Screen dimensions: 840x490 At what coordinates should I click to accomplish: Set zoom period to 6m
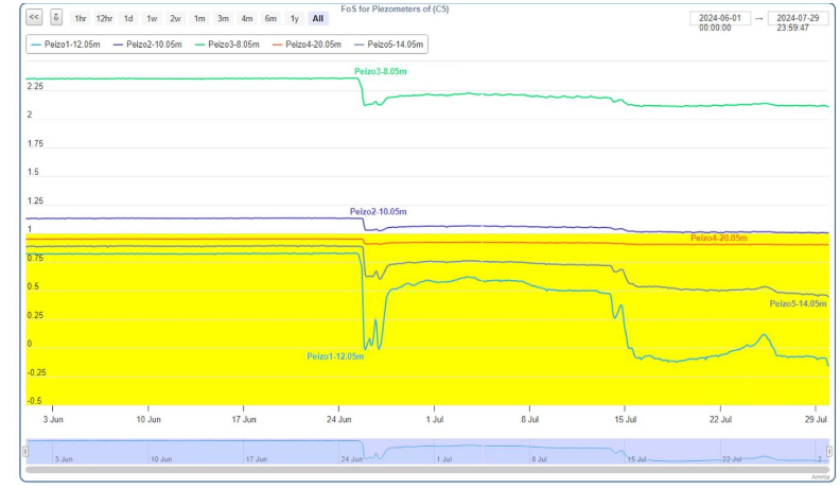270,19
